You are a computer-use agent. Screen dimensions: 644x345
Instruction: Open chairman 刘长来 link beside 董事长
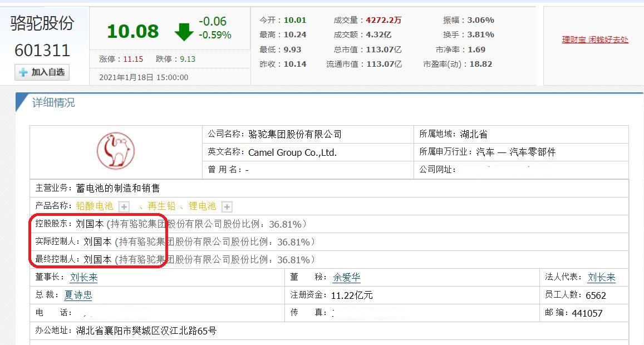tap(84, 277)
